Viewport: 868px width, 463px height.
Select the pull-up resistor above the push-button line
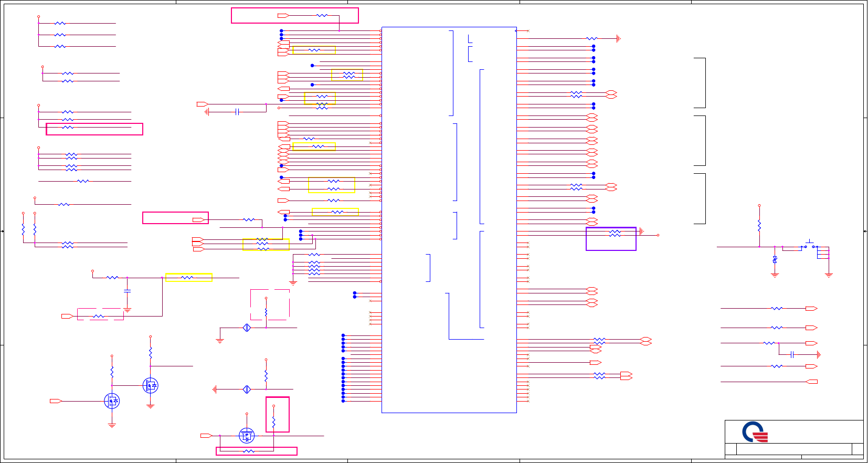pyautogui.click(x=759, y=226)
